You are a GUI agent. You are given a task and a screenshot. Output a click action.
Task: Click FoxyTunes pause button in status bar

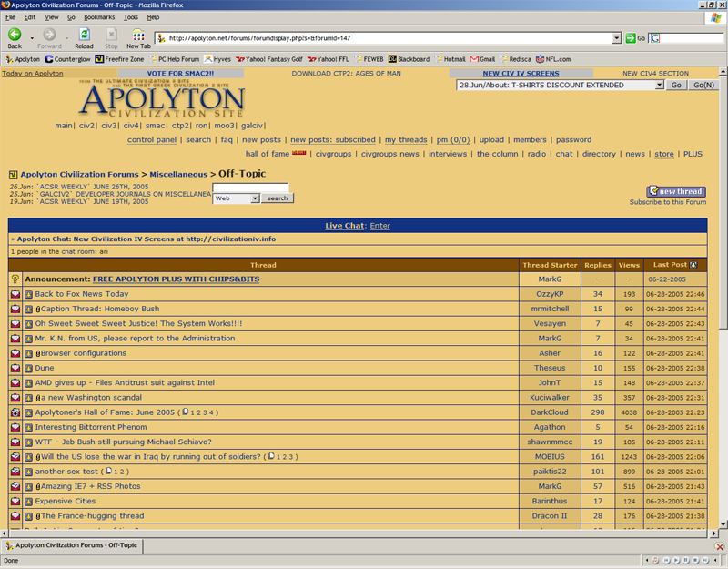(685, 560)
